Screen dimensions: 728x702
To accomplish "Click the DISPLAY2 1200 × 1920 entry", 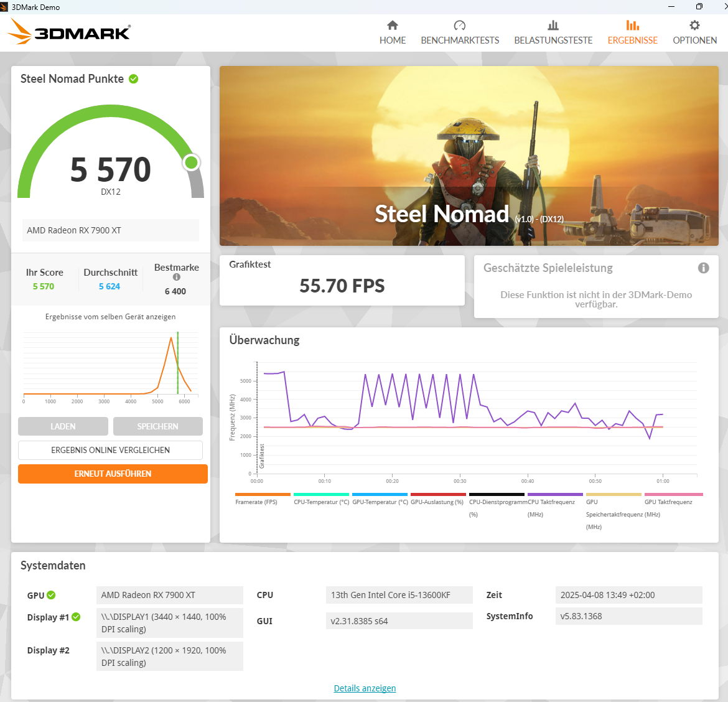I will click(170, 657).
